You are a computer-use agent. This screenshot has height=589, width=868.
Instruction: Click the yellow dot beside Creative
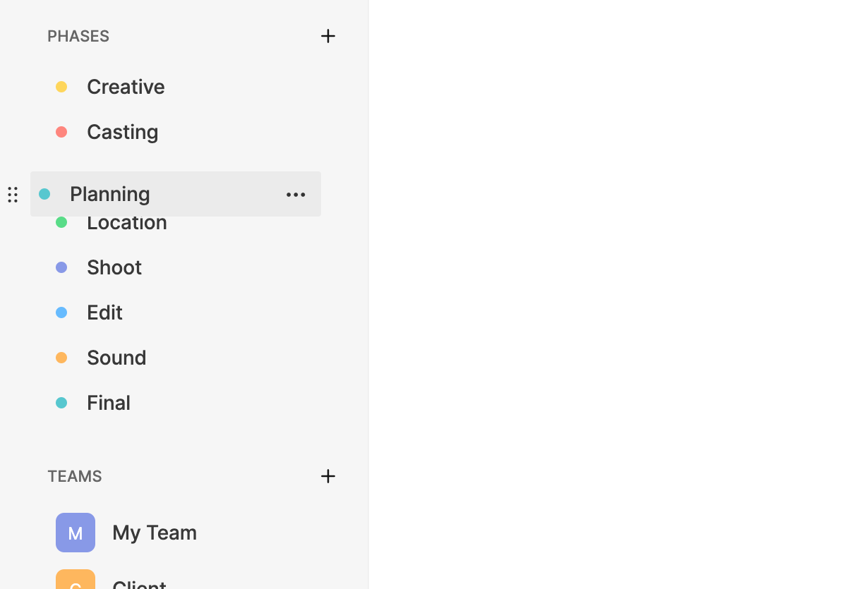[61, 87]
